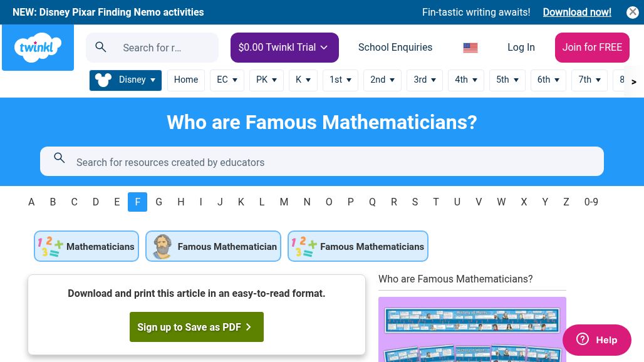644x362 pixels.
Task: Open the Home tab
Action: click(x=186, y=80)
